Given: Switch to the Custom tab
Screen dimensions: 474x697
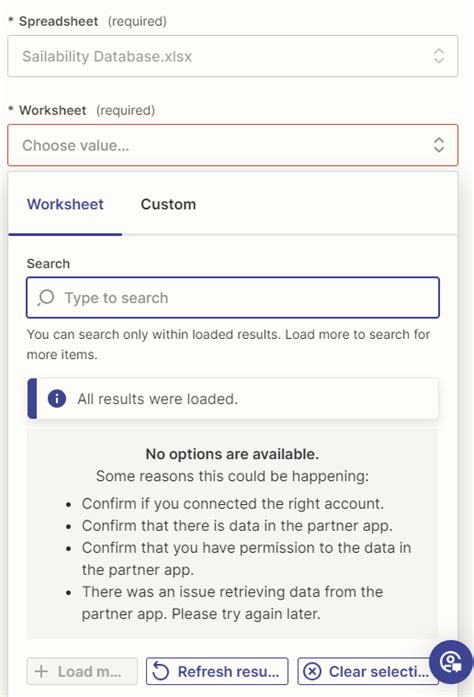Looking at the screenshot, I should point(168,204).
